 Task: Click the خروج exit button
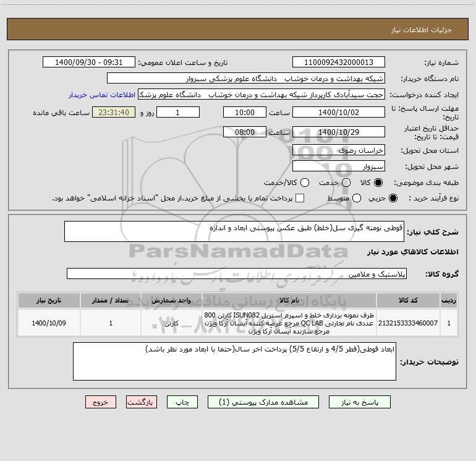(x=101, y=402)
